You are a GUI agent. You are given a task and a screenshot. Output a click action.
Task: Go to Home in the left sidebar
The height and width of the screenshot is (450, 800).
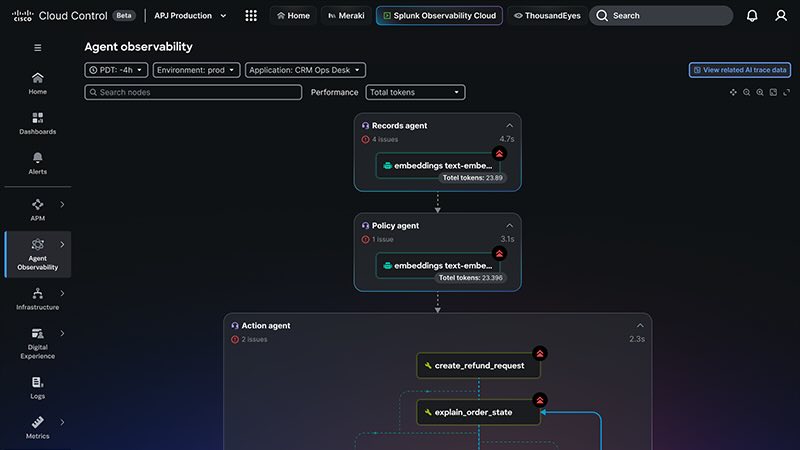click(x=38, y=84)
